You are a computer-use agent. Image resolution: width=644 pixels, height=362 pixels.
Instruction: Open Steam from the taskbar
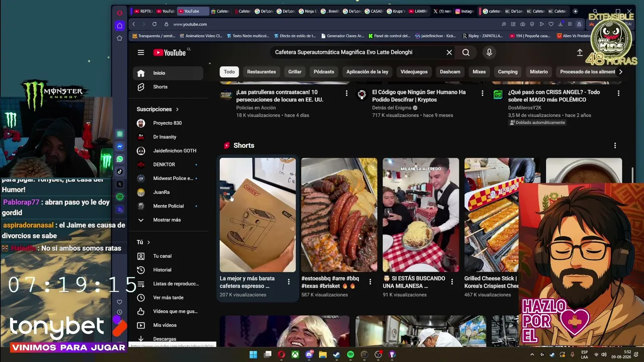pyautogui.click(x=337, y=354)
